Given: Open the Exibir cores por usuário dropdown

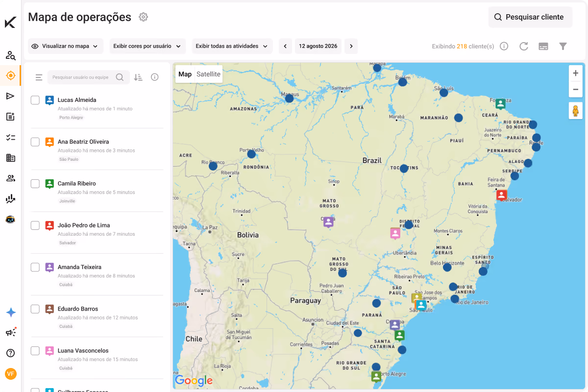Looking at the screenshot, I should pyautogui.click(x=147, y=46).
